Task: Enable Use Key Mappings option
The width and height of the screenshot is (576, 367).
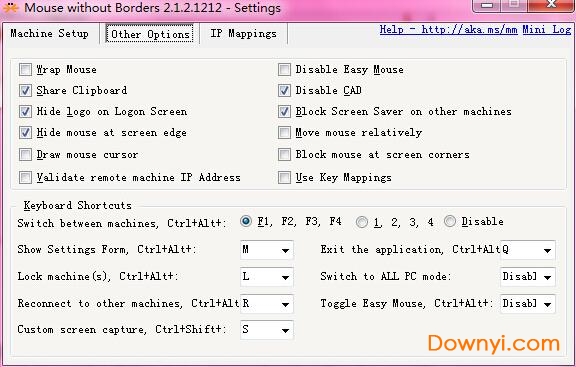Action: pos(284,177)
